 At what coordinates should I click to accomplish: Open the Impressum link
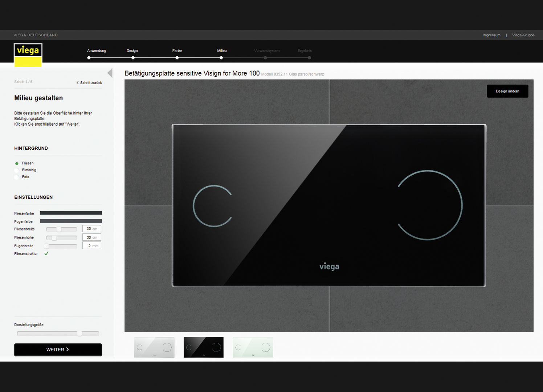(491, 35)
